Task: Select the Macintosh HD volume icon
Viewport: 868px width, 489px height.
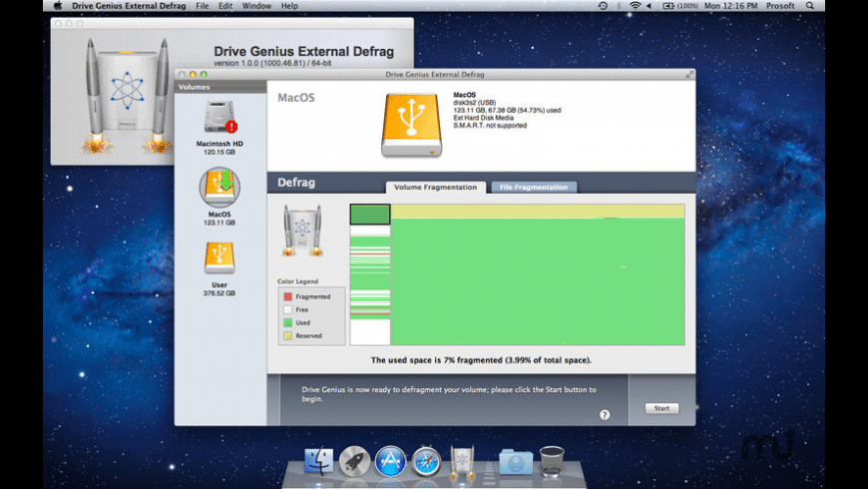Action: 219,117
